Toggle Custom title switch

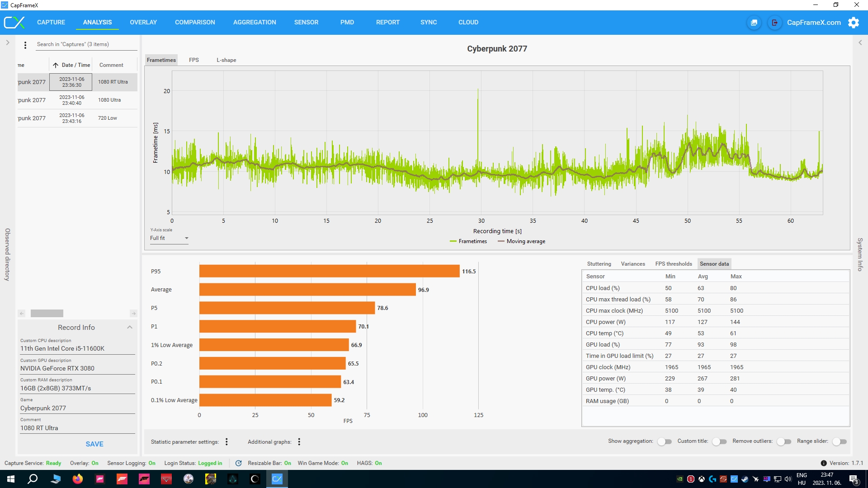pyautogui.click(x=719, y=441)
